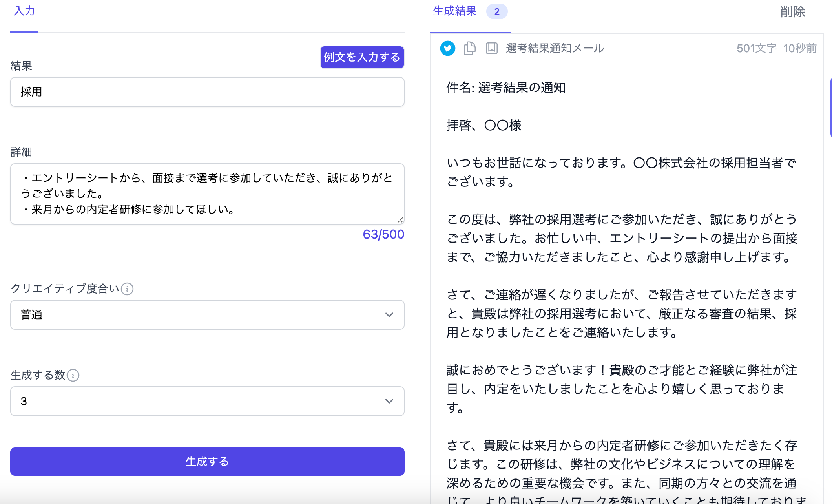Focus 詳細 textarea with entry details
The image size is (832, 504).
[x=207, y=194]
